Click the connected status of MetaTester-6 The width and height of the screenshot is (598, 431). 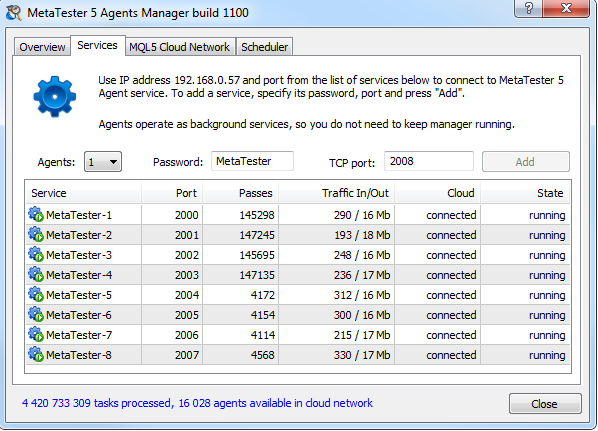(451, 315)
